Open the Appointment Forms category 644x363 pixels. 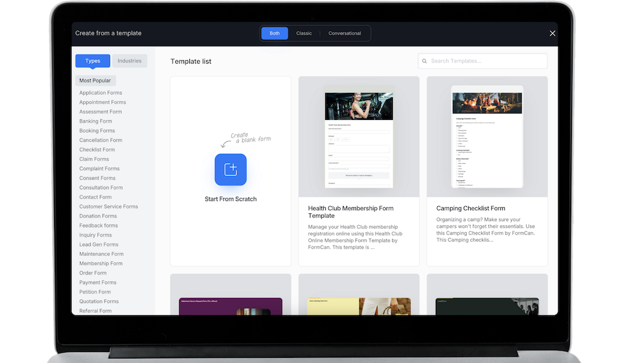[102, 102]
